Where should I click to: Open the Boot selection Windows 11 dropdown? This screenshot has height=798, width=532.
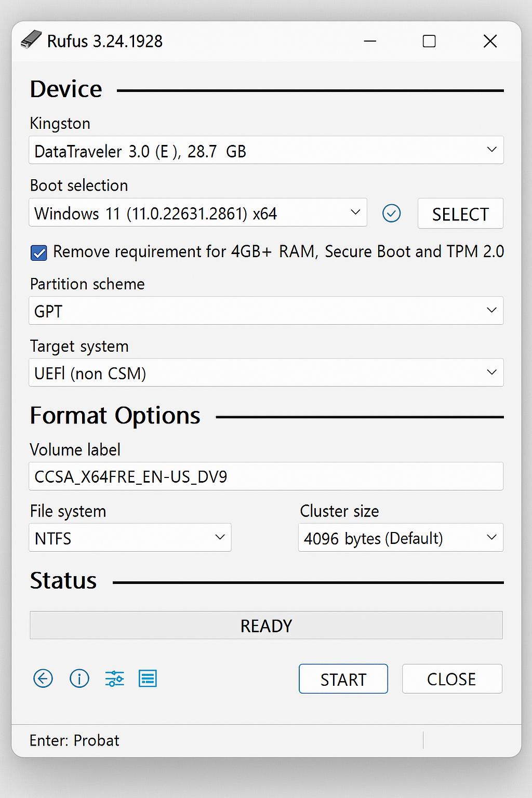click(x=198, y=212)
